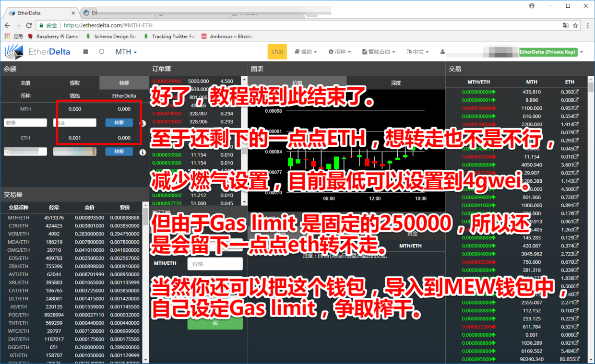This screenshot has height=364, width=595.
Task: Click the 0.000899900 red sell order price
Action: (167, 81)
